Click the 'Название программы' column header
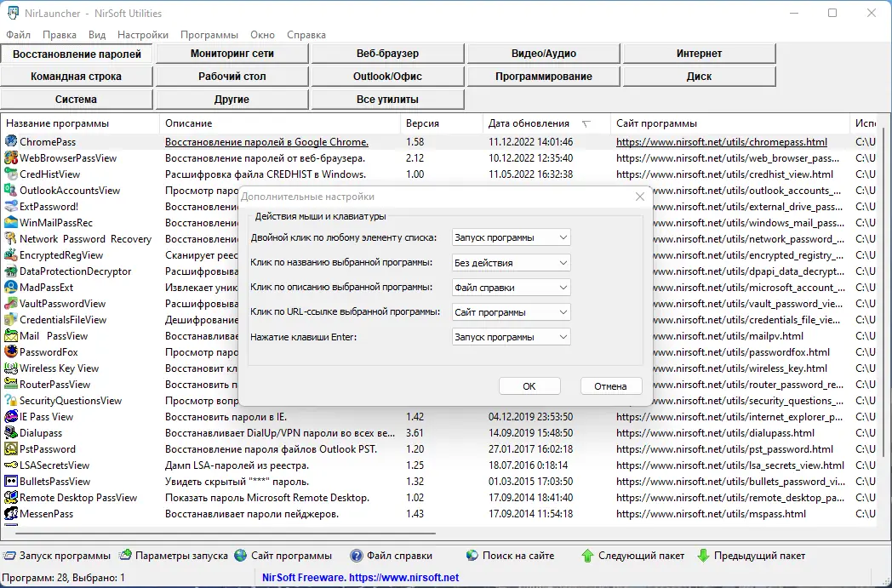This screenshot has height=588, width=892. pyautogui.click(x=80, y=123)
